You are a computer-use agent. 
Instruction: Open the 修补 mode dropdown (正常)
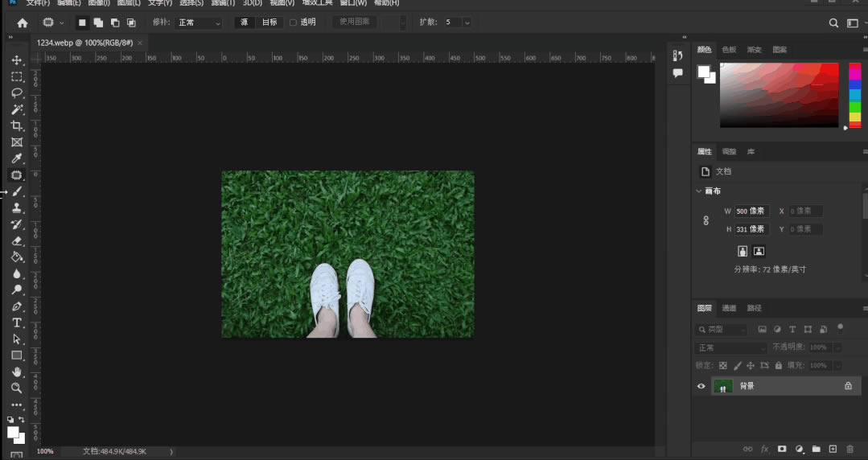tap(199, 23)
